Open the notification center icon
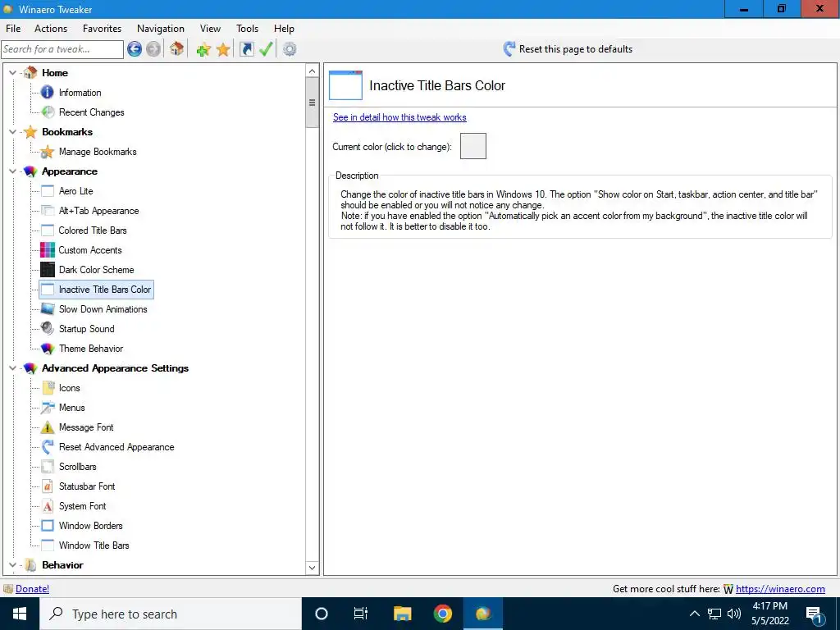 coord(815,614)
